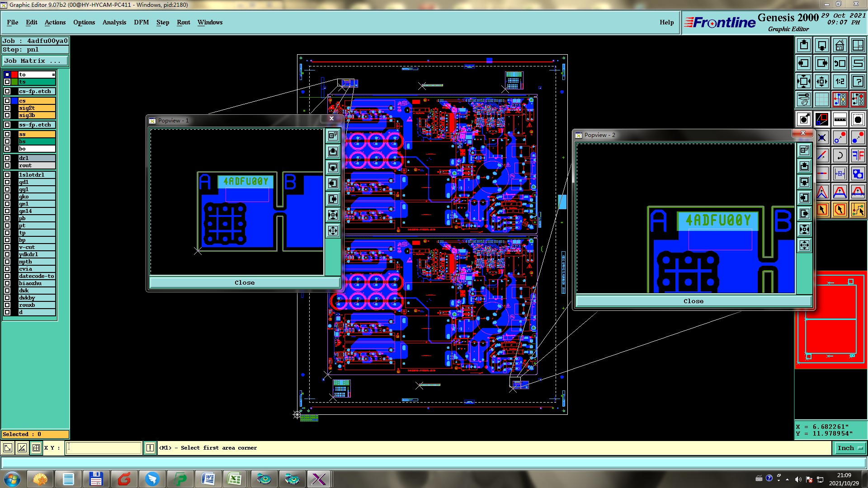
Task: Toggle checkbox for the sig2t layer
Action: pyautogui.click(x=7, y=108)
